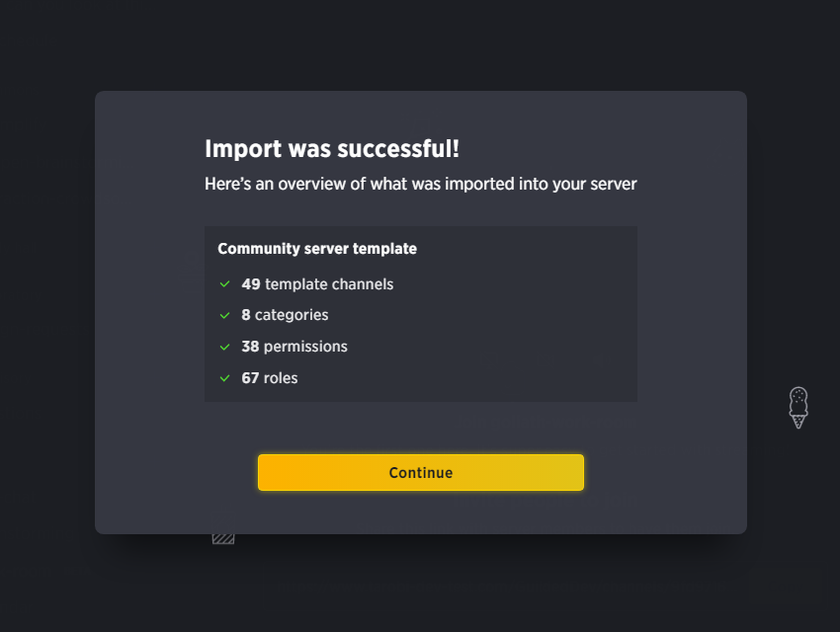Click the hatched striped icon below dialog
Screen dimensions: 840x632
[223, 539]
